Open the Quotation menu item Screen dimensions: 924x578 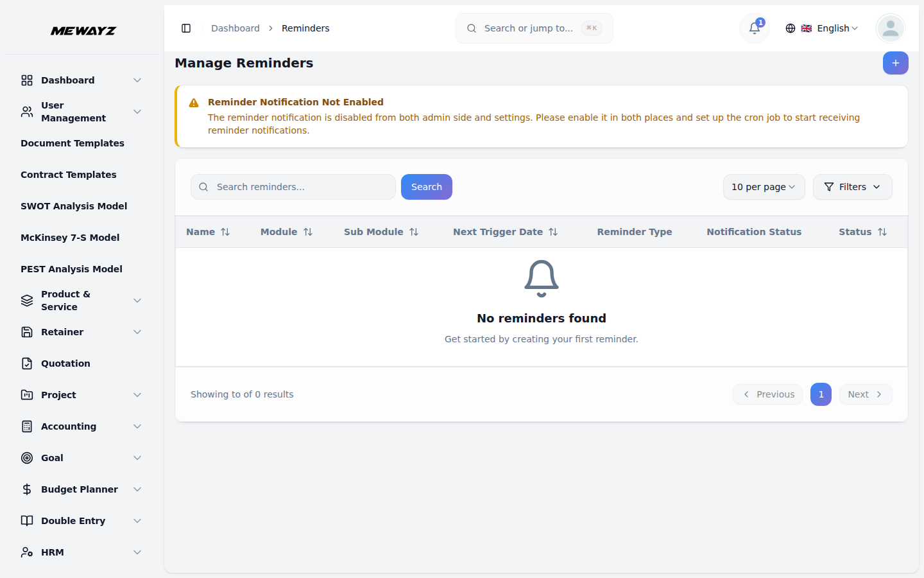pos(82,363)
